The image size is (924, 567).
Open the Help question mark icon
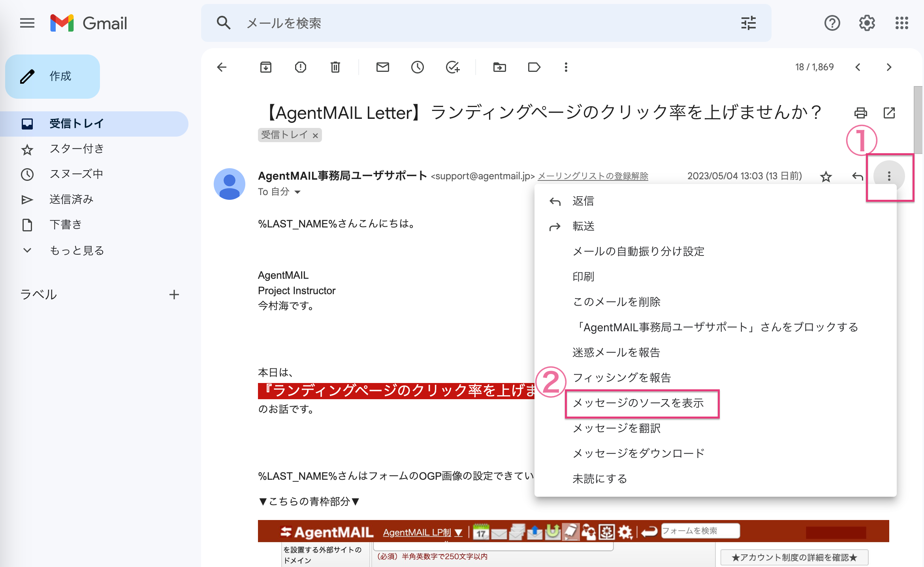(x=832, y=23)
